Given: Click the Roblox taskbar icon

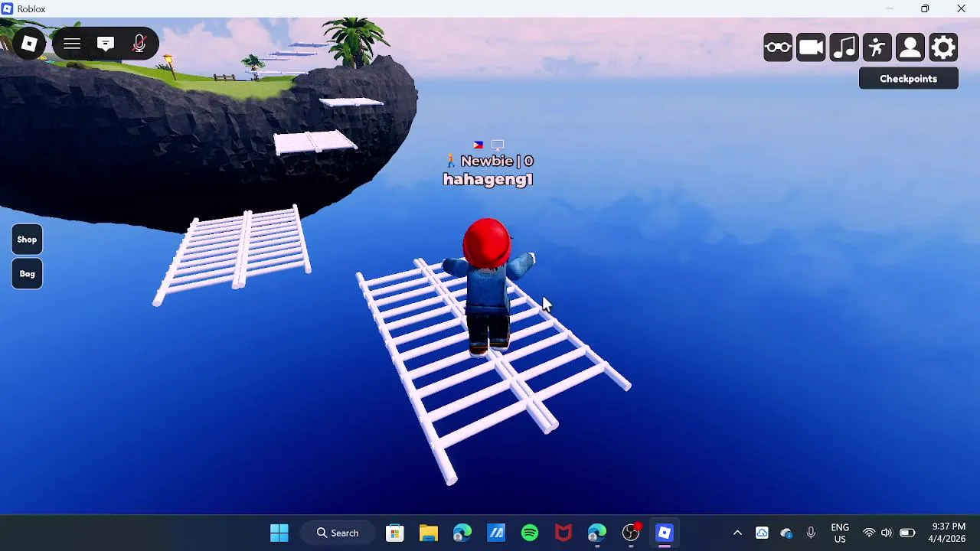Looking at the screenshot, I should [x=665, y=533].
